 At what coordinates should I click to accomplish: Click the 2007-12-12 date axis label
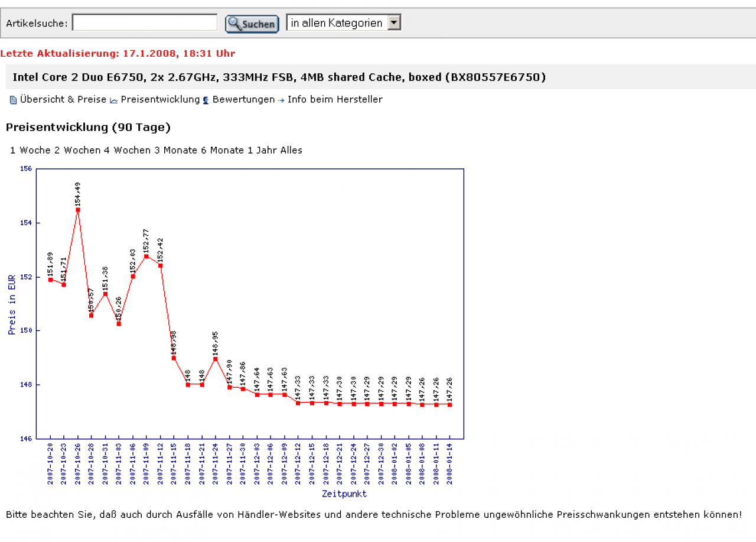click(298, 464)
